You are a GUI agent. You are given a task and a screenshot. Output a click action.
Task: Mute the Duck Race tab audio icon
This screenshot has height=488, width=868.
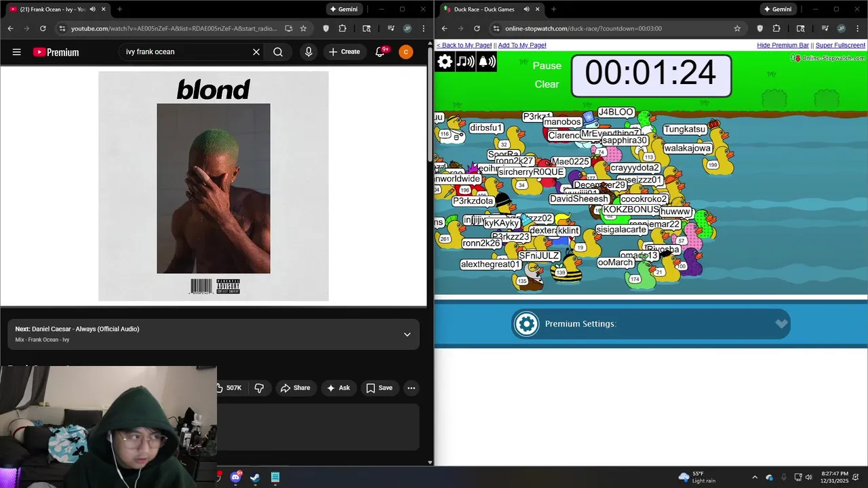(527, 9)
